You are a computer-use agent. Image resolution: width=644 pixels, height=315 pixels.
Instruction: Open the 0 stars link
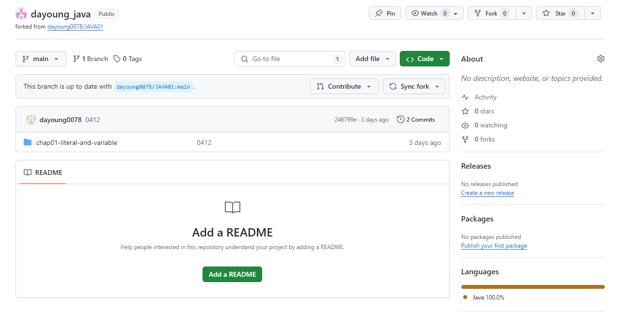coord(478,111)
